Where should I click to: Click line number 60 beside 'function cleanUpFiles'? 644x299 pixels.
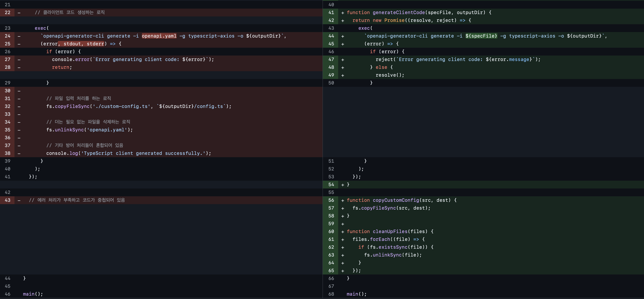331,231
